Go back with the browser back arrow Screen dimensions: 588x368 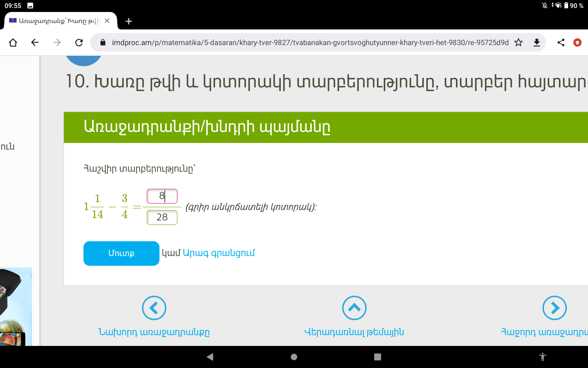point(35,42)
